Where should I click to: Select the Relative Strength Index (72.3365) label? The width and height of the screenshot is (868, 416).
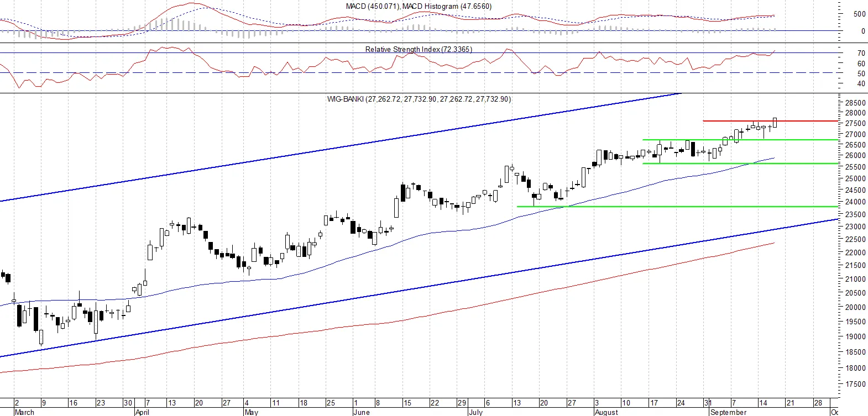419,49
